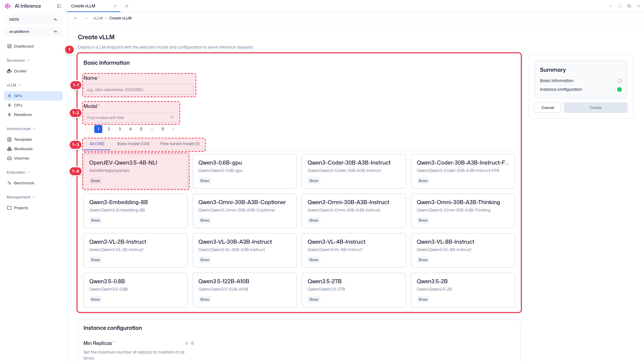Select Qwen3-Omni-30B-A3B-Captioner model card
644x362 pixels.
[x=245, y=211]
